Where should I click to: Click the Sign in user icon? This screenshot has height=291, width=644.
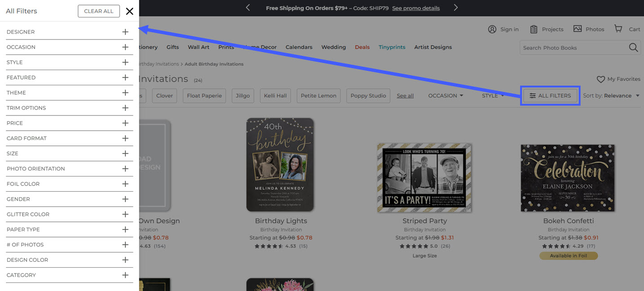pyautogui.click(x=492, y=29)
